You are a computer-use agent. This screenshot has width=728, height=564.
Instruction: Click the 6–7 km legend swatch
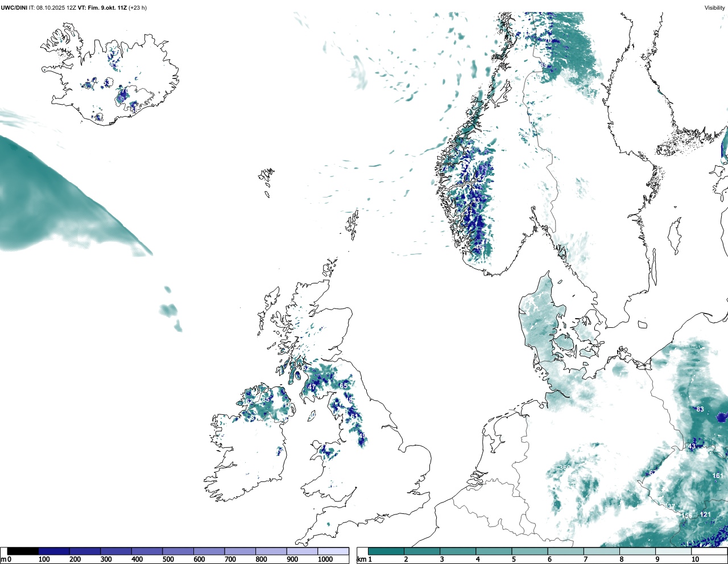565,551
